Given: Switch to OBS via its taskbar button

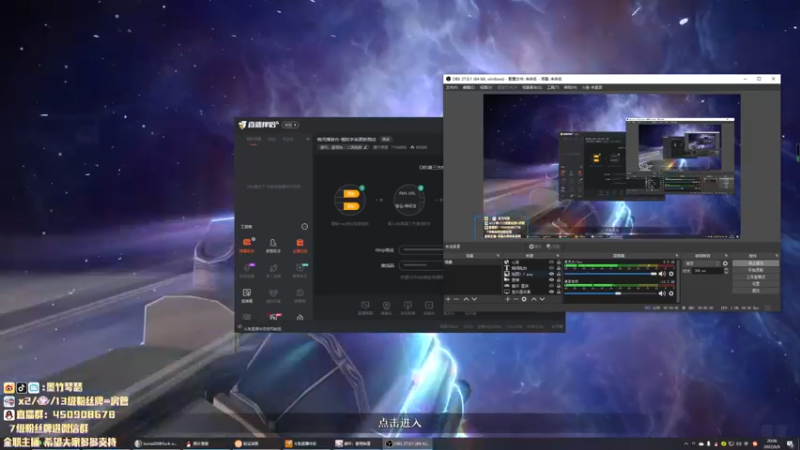Looking at the screenshot, I should 407,443.
